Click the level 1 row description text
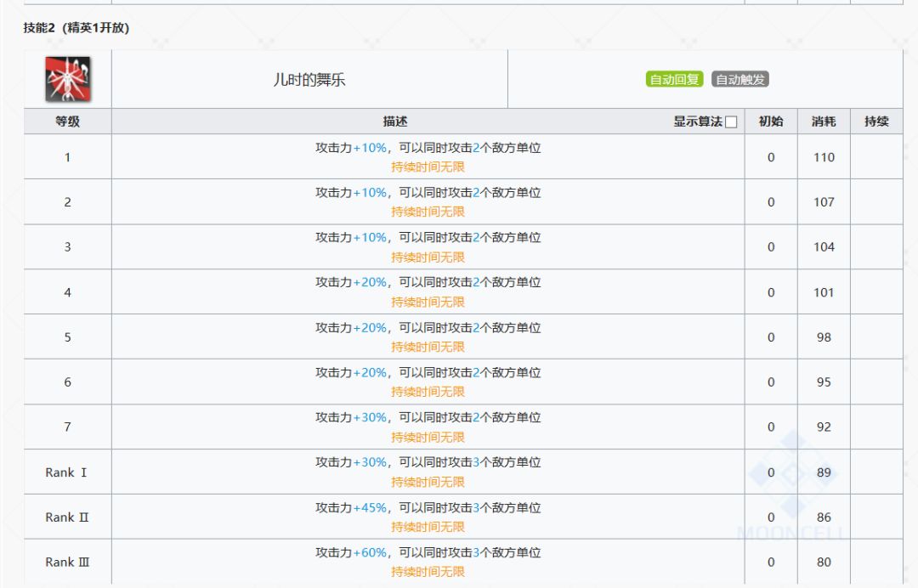The width and height of the screenshot is (918, 588). click(428, 148)
